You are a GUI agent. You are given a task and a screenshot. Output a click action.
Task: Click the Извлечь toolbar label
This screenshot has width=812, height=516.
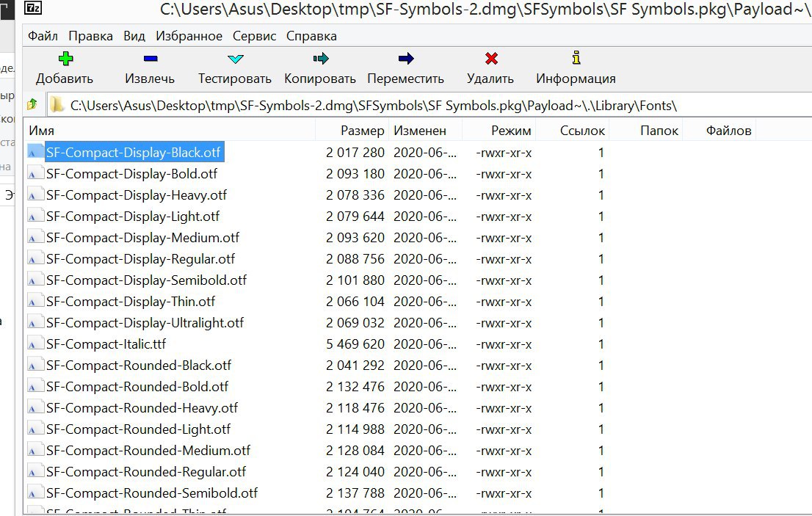150,79
